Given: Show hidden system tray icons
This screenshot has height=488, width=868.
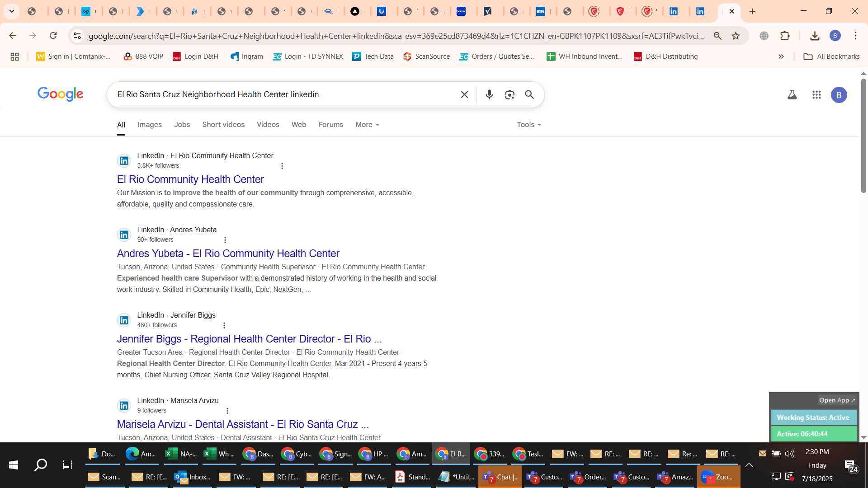Looking at the screenshot, I should 749,465.
